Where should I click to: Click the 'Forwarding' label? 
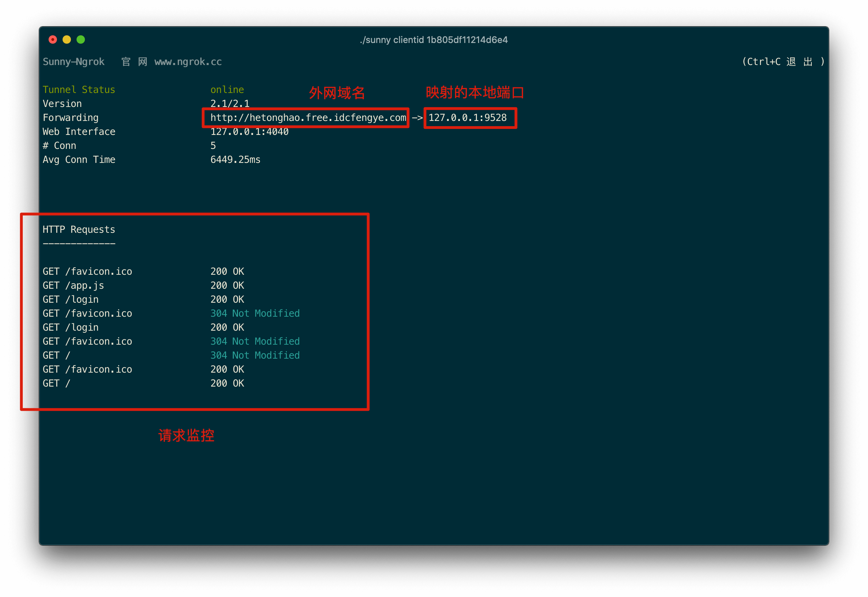tap(71, 118)
